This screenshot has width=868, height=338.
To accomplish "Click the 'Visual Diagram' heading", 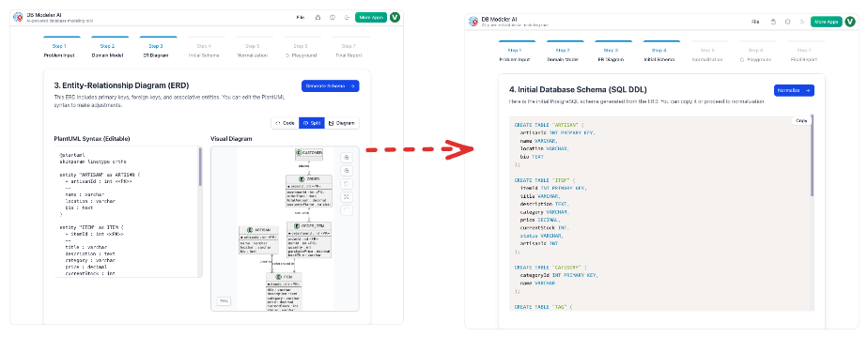I will point(231,138).
